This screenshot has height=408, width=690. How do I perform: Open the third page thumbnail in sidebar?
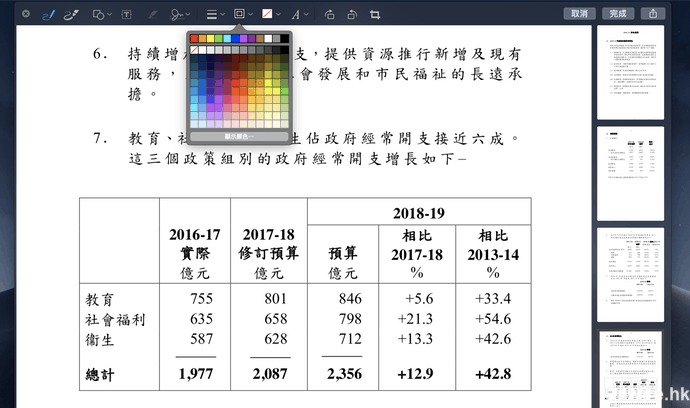click(x=630, y=275)
